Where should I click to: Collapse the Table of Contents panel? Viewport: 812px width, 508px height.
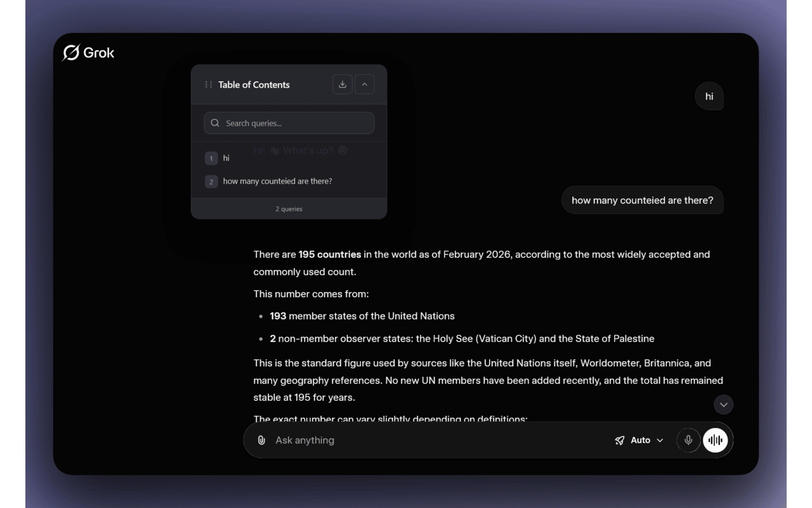(364, 84)
